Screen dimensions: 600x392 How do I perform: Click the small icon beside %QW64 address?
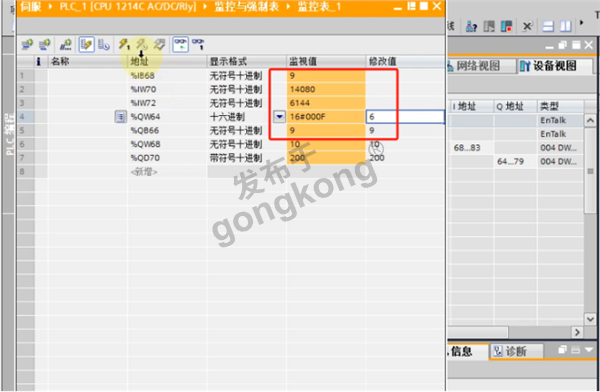tap(121, 116)
